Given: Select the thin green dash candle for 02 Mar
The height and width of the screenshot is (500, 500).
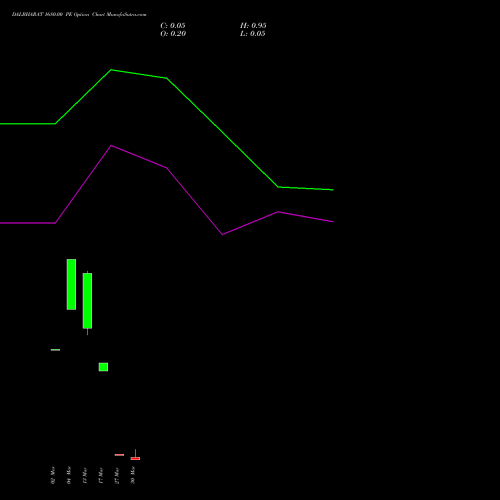Looking at the screenshot, I should [55, 350].
